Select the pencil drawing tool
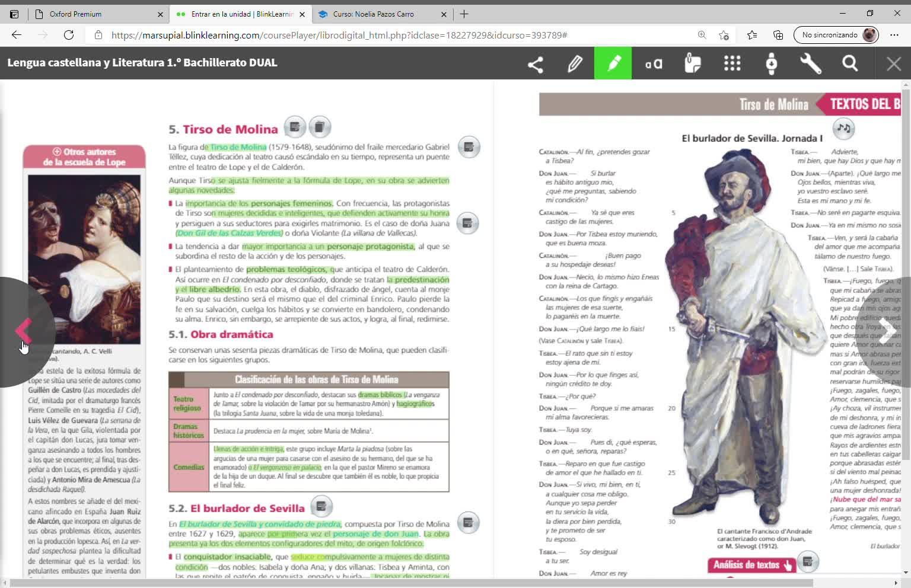The image size is (911, 588). coord(575,63)
